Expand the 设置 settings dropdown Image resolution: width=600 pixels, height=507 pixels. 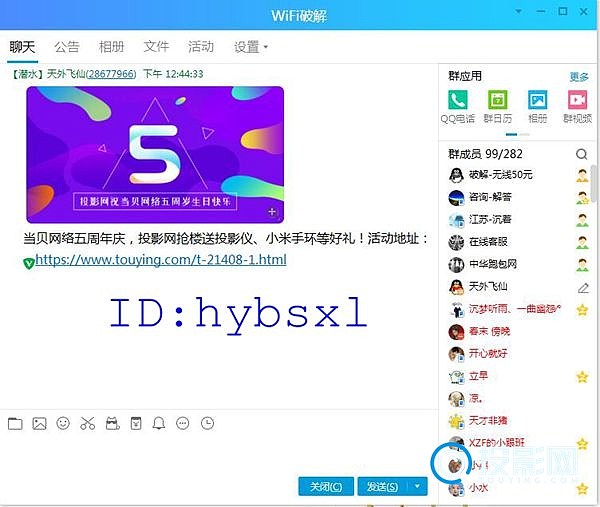[x=251, y=47]
